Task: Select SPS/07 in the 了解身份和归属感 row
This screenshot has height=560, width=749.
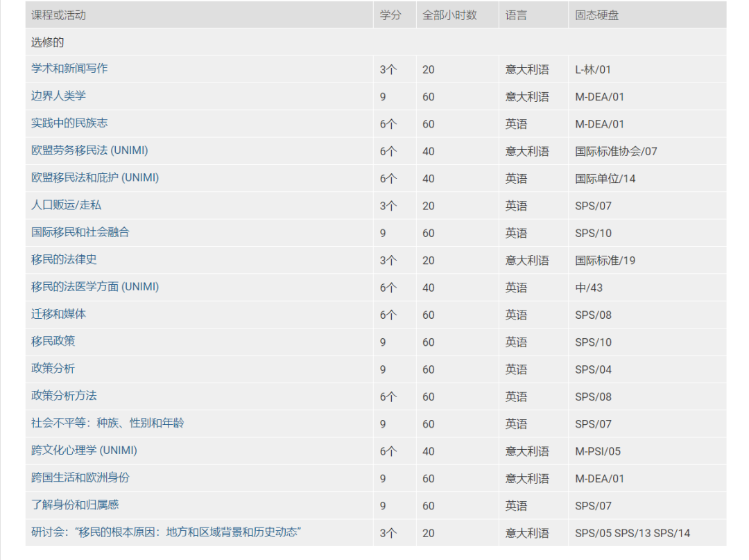Action: coord(593,505)
